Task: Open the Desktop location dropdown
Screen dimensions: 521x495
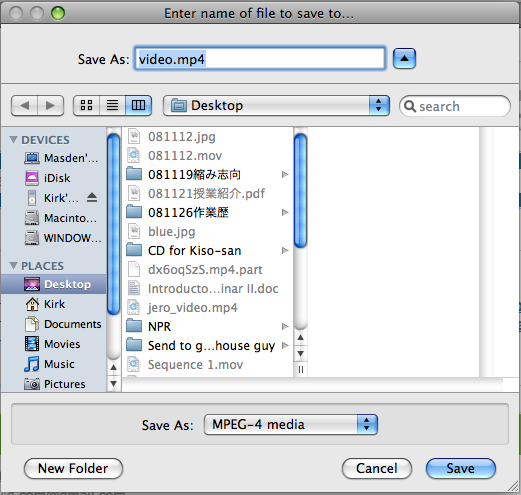Action: pos(276,106)
